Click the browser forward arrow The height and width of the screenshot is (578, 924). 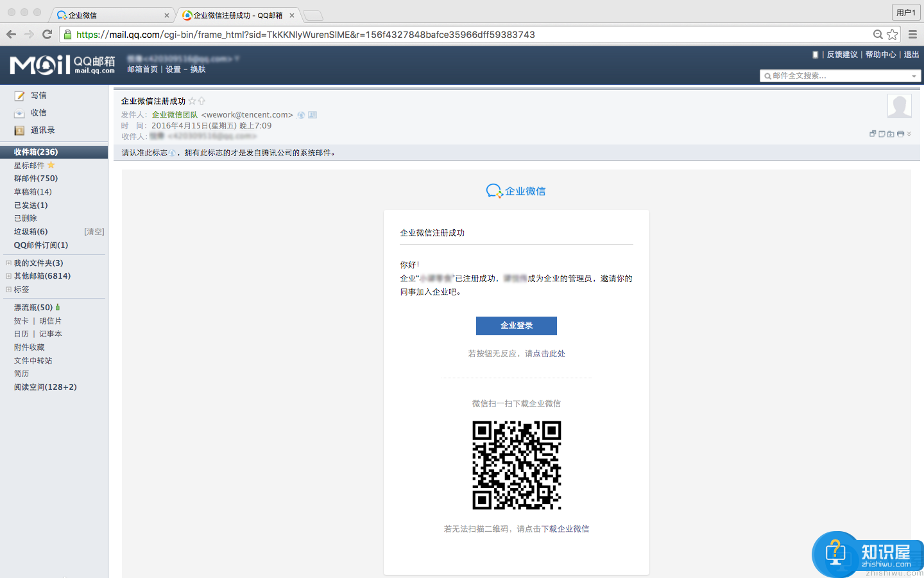click(x=29, y=34)
